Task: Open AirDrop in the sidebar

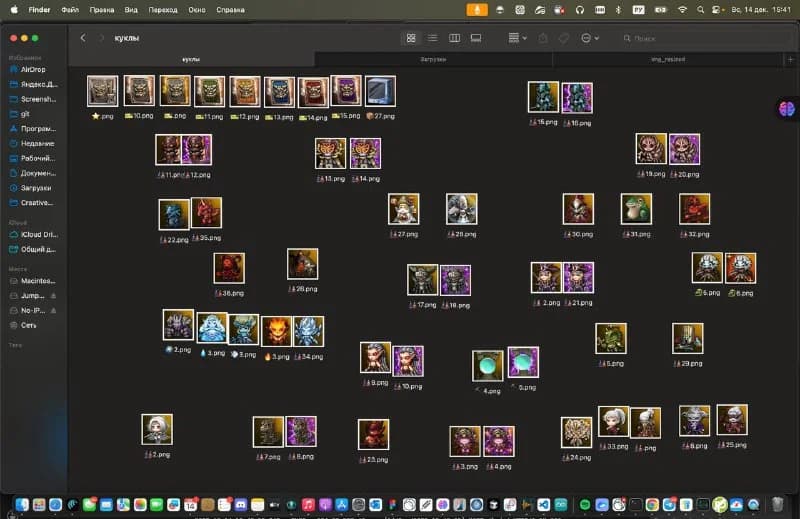Action: 33,69
